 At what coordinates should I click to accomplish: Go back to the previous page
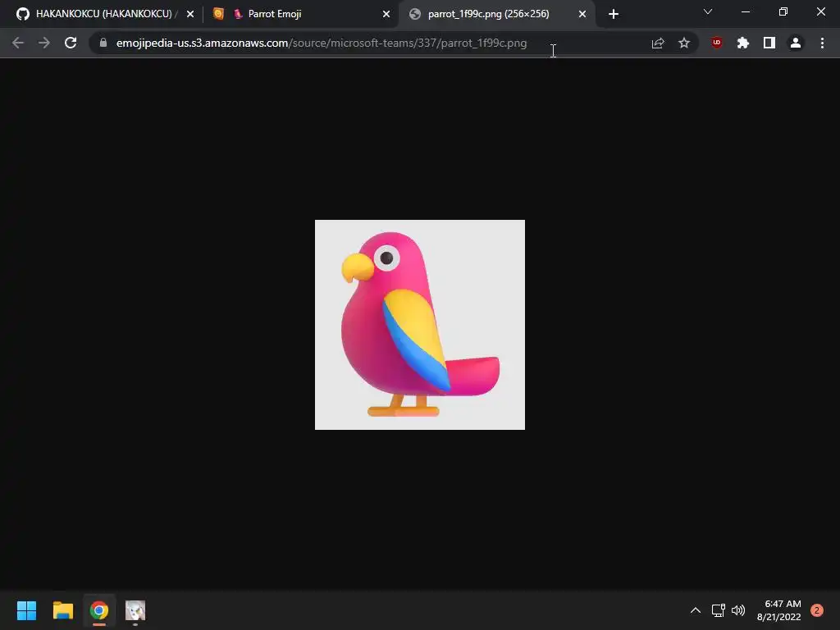click(18, 43)
